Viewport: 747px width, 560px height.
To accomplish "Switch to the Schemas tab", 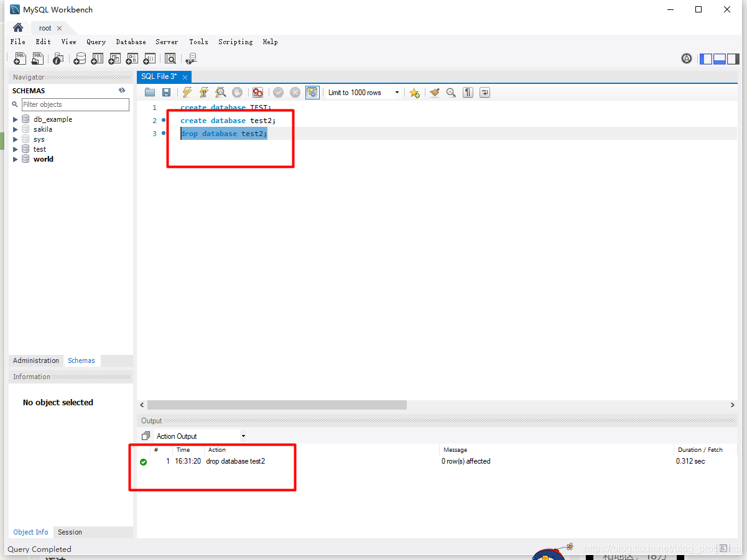I will (x=81, y=360).
